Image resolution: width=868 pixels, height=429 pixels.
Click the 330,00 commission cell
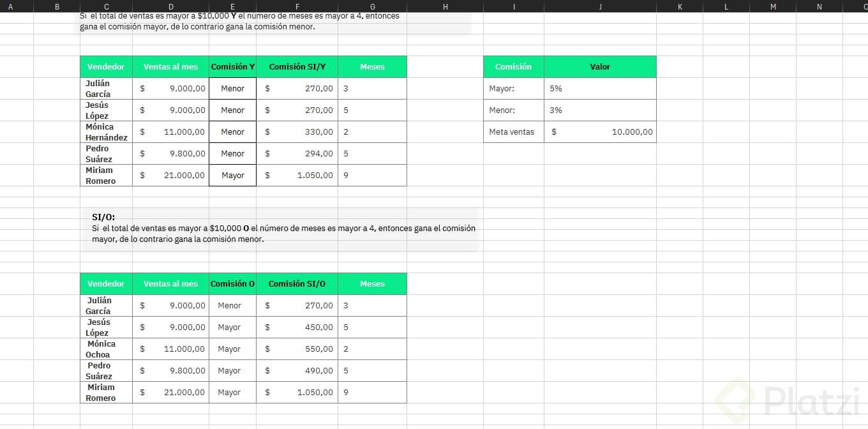[297, 132]
